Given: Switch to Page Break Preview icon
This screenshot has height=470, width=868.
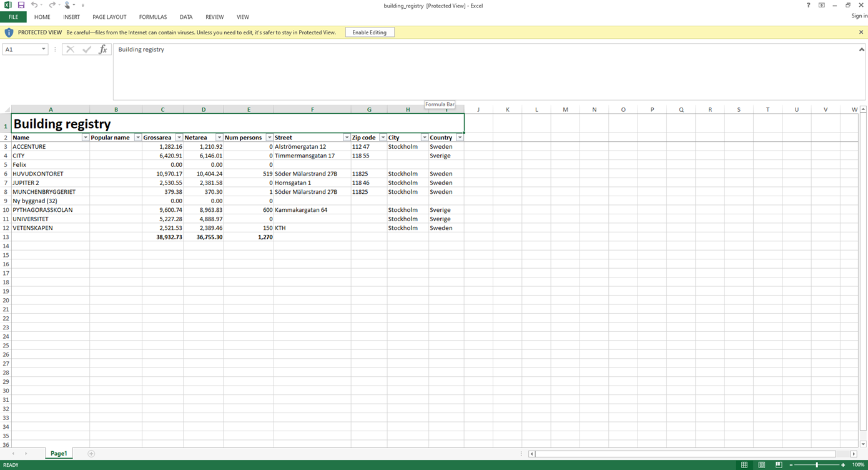Looking at the screenshot, I should point(779,465).
